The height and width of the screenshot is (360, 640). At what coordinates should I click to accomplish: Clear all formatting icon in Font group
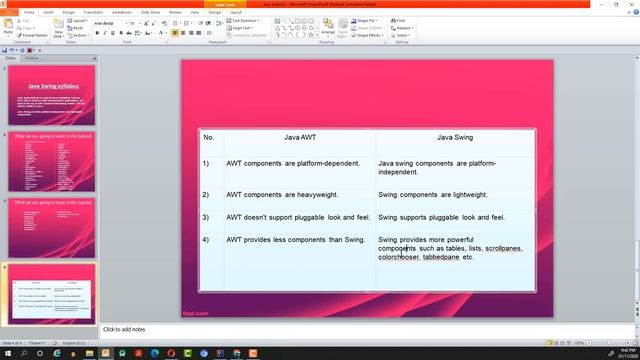[x=164, y=24]
